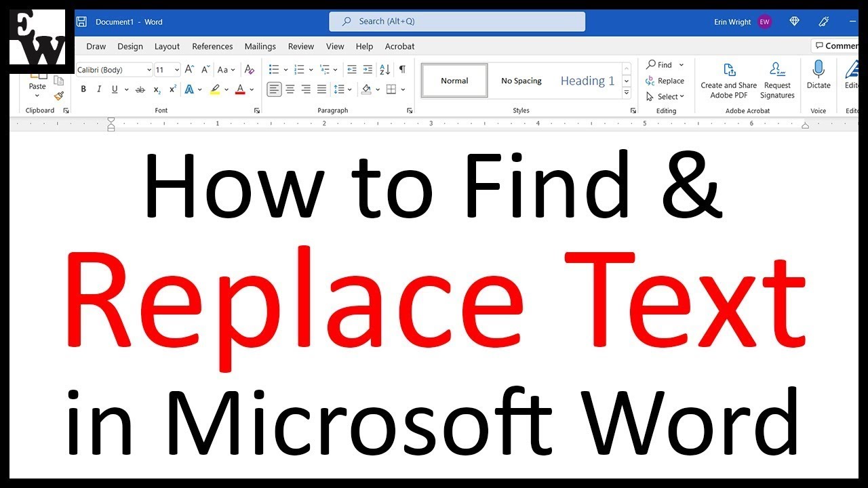Toggle superscript formatting
Viewport: 868px width, 488px height.
pyautogui.click(x=173, y=89)
